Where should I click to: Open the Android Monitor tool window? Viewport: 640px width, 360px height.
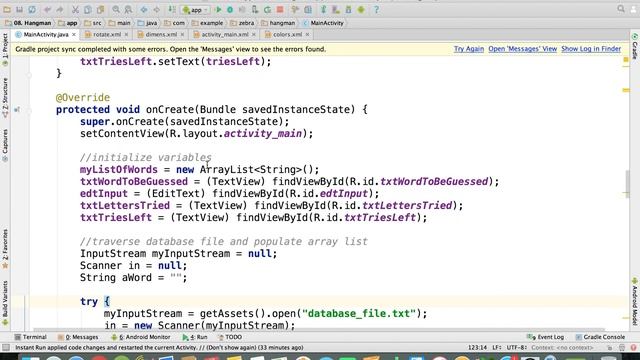(x=140, y=337)
